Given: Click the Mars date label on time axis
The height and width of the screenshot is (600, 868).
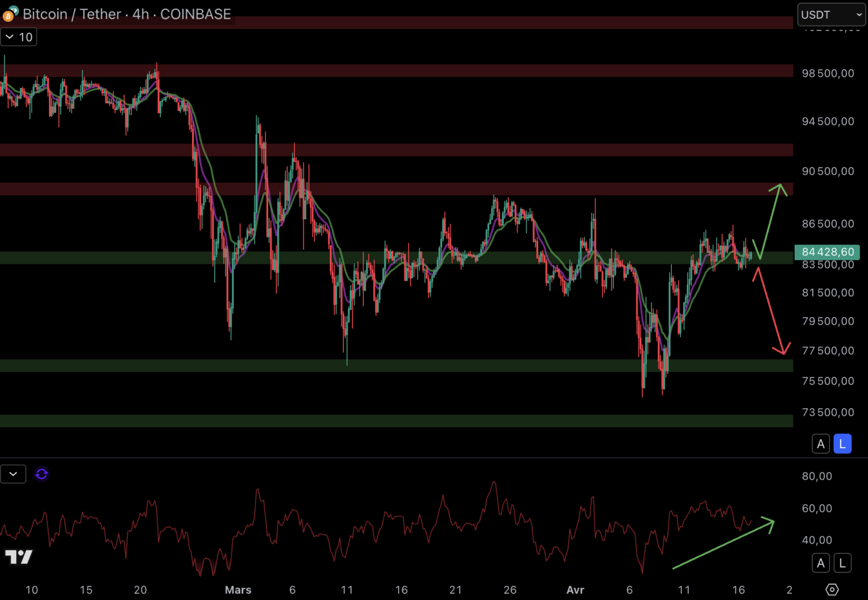Looking at the screenshot, I should point(238,590).
